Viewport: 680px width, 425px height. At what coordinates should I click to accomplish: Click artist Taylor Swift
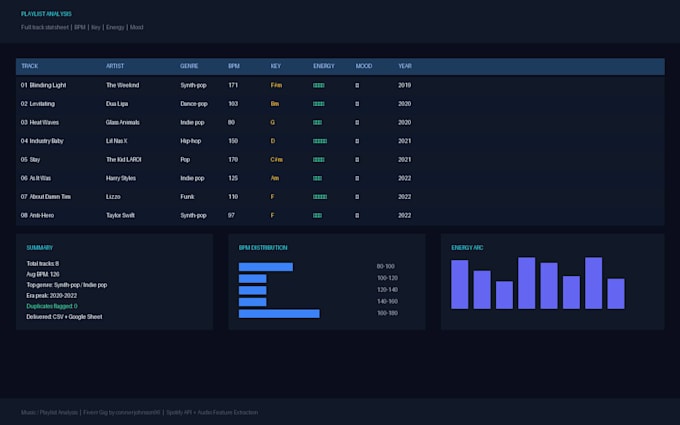click(x=120, y=216)
